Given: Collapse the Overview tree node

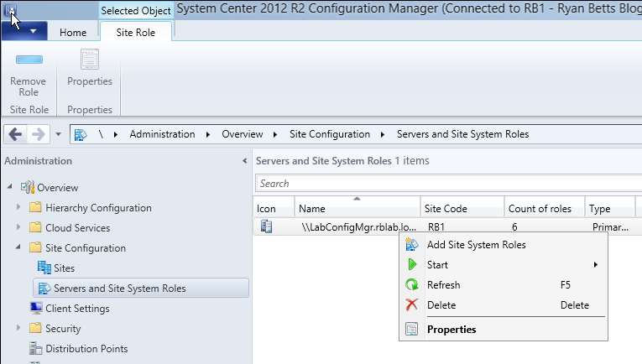Looking at the screenshot, I should pyautogui.click(x=10, y=186).
